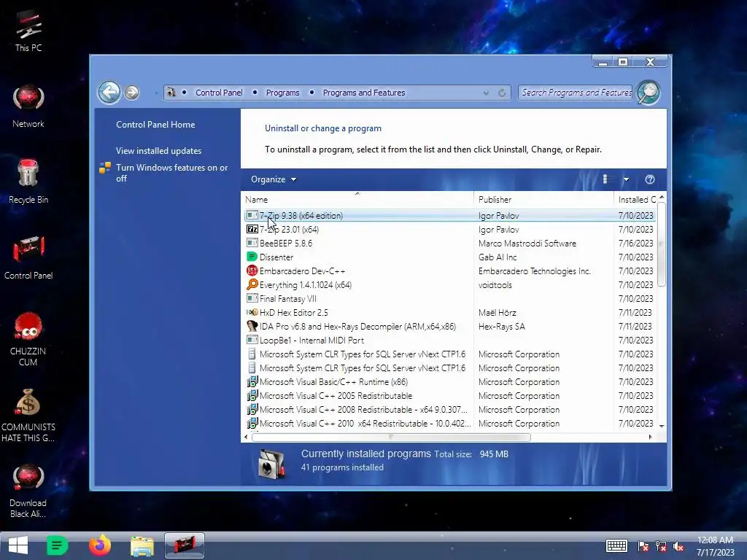Open the Organize dropdown menu

coord(274,179)
